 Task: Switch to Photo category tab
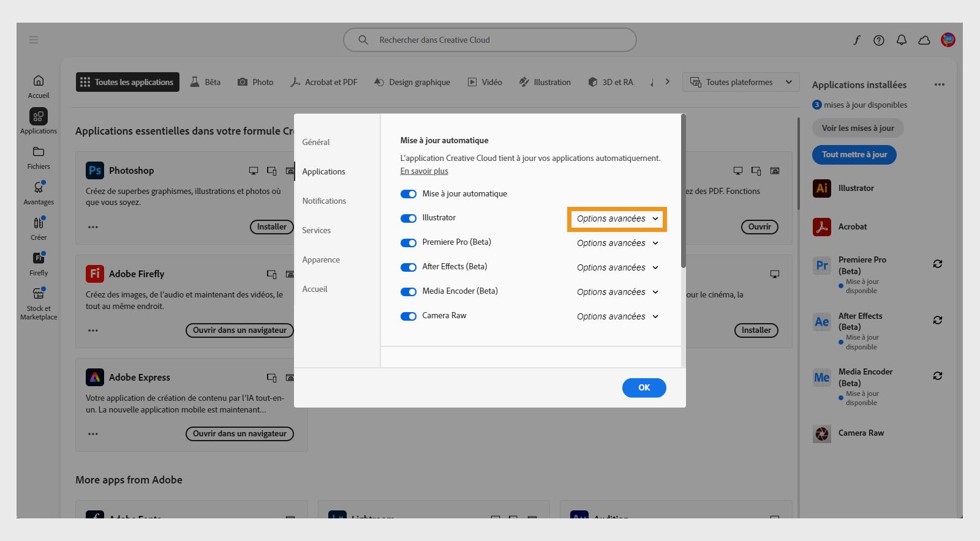coord(255,82)
